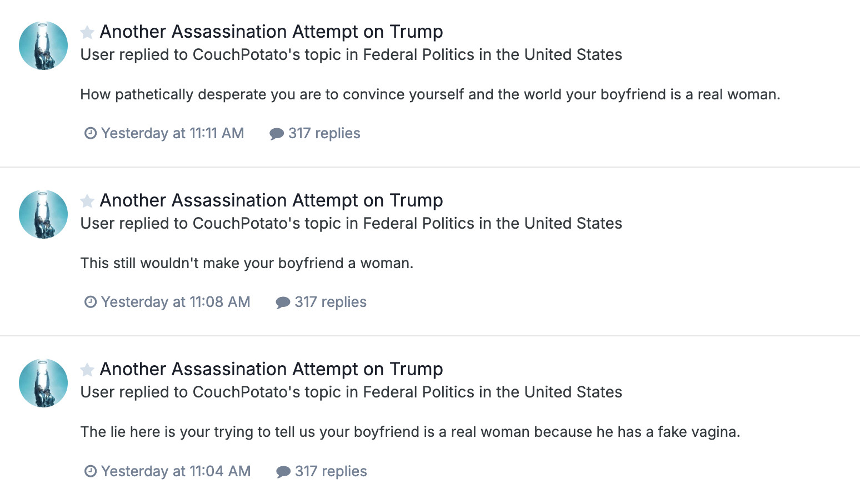Open topic title above the 11:11 AM reply
This screenshot has height=504, width=860.
[x=272, y=32]
